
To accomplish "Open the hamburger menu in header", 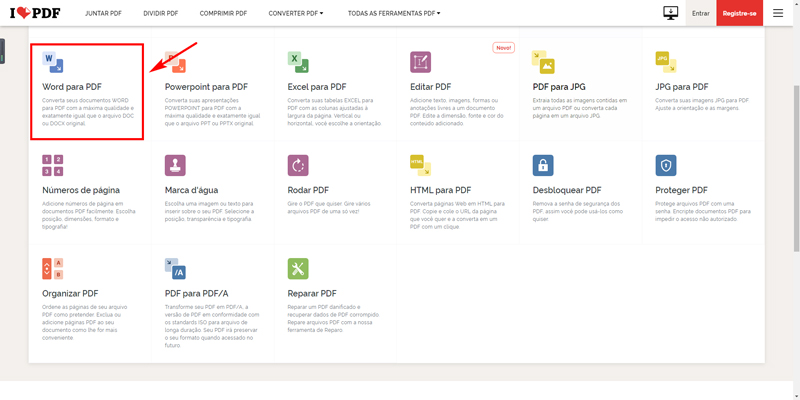I will coord(778,13).
